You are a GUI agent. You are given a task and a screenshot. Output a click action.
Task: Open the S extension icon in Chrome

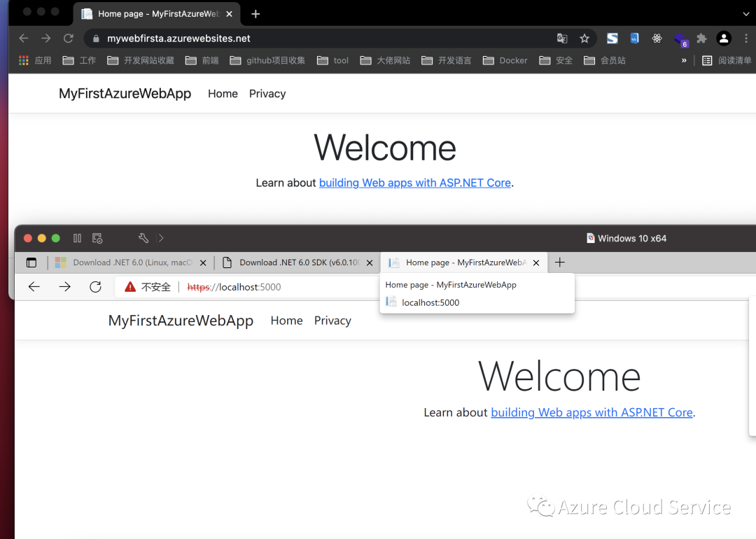(612, 38)
